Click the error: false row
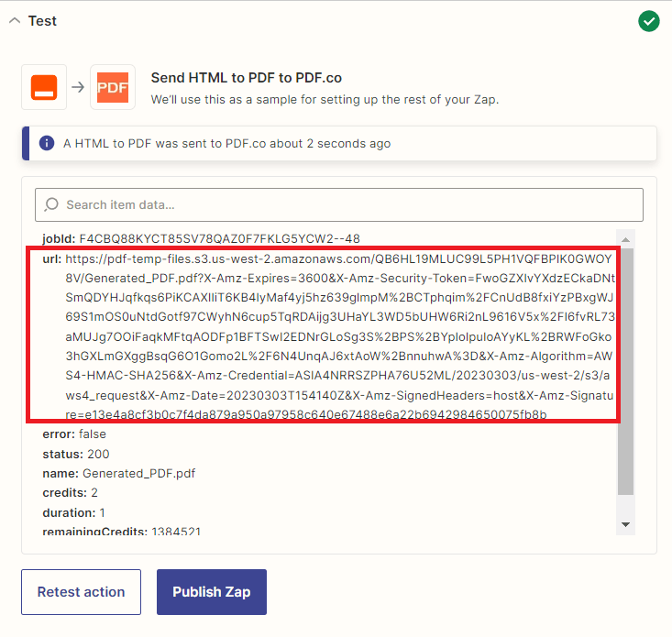Image resolution: width=672 pixels, height=637 pixels. 74,434
